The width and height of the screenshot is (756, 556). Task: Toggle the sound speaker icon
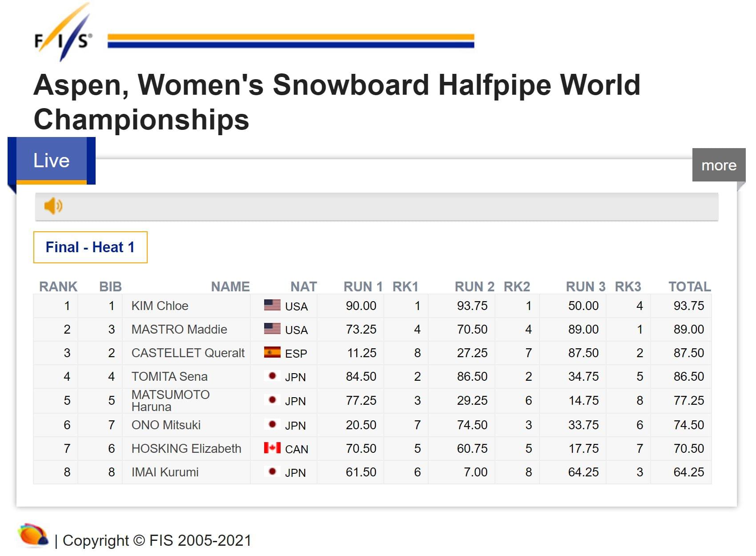coord(53,206)
